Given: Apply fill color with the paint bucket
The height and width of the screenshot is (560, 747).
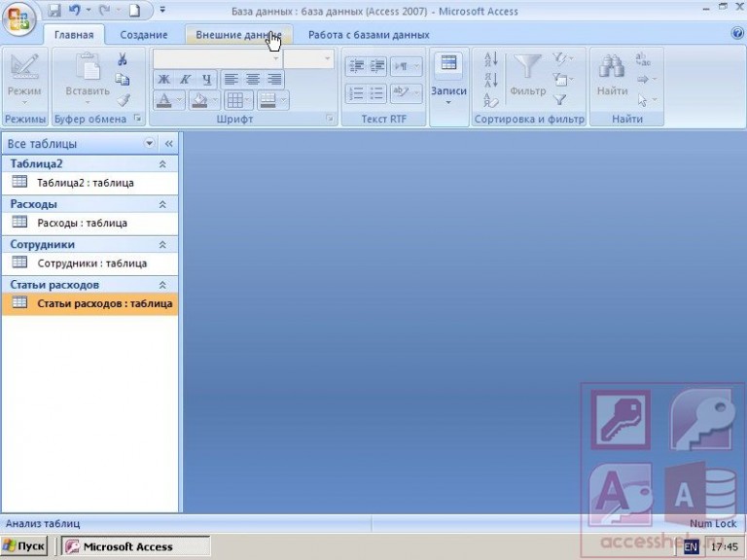Looking at the screenshot, I should [x=199, y=100].
